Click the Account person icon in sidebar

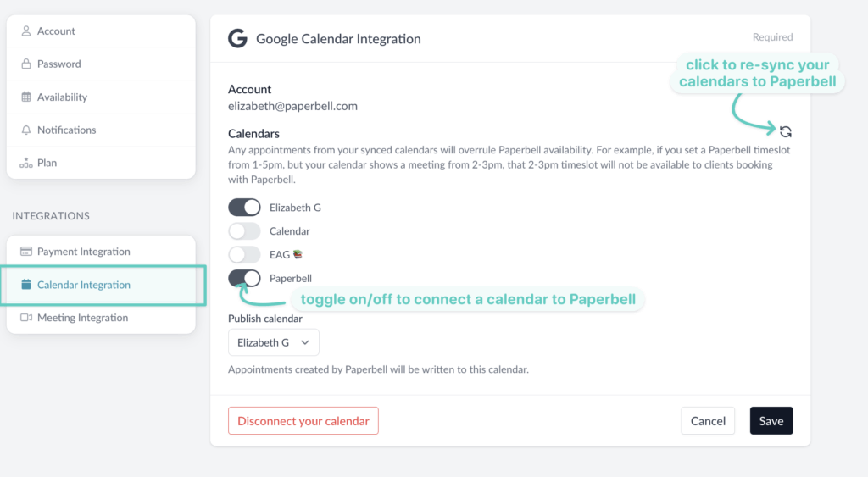[25, 31]
